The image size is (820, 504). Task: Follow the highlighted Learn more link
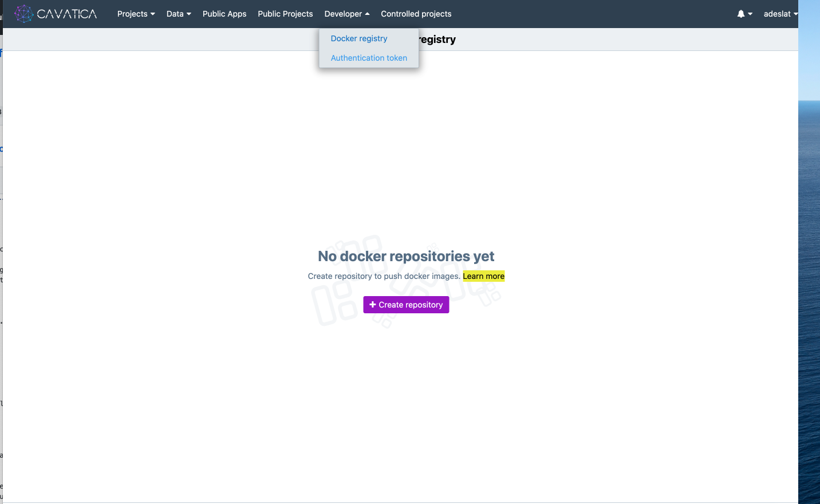[483, 276]
